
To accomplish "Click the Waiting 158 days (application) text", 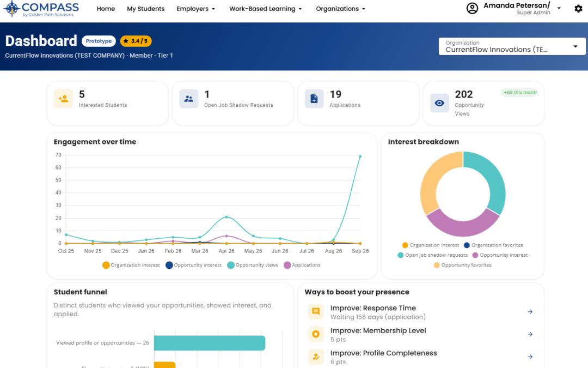I will (378, 317).
